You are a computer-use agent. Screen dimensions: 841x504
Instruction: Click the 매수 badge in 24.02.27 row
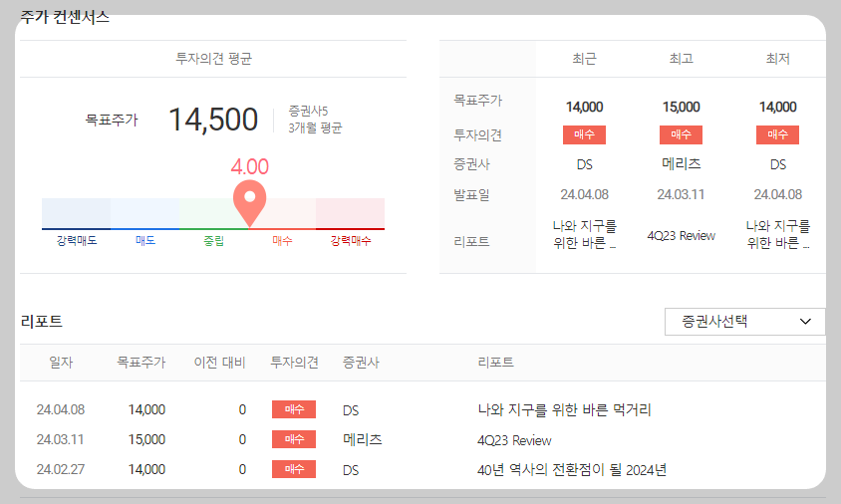pos(294,469)
